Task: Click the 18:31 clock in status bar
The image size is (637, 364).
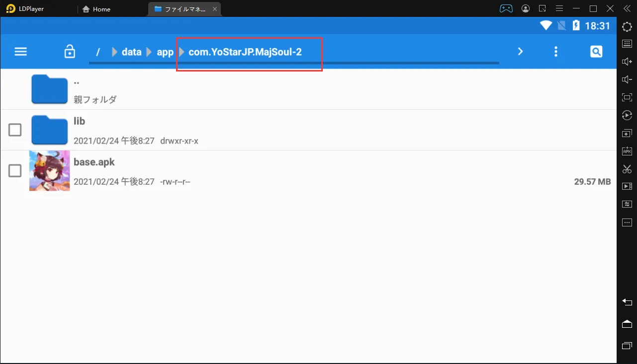Action: coord(597,26)
